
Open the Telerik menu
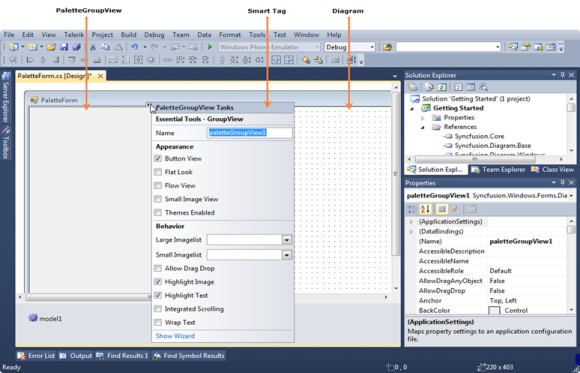(74, 35)
